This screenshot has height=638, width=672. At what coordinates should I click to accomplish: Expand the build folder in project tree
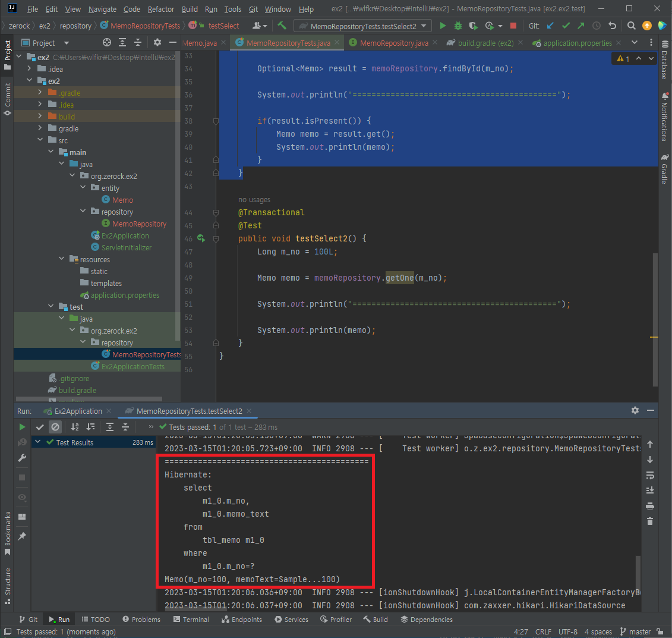40,116
